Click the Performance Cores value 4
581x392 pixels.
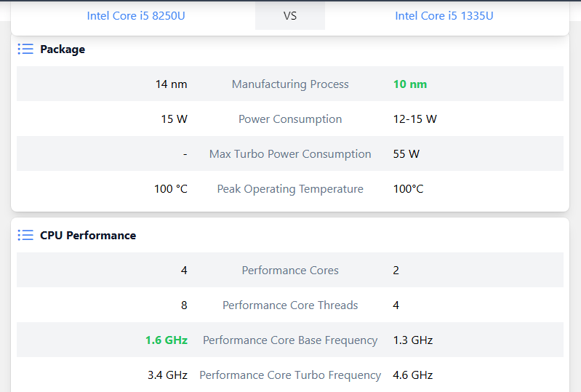[184, 270]
